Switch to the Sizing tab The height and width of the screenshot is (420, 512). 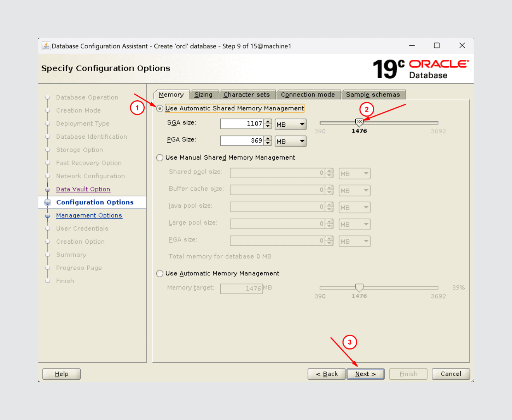coord(204,94)
